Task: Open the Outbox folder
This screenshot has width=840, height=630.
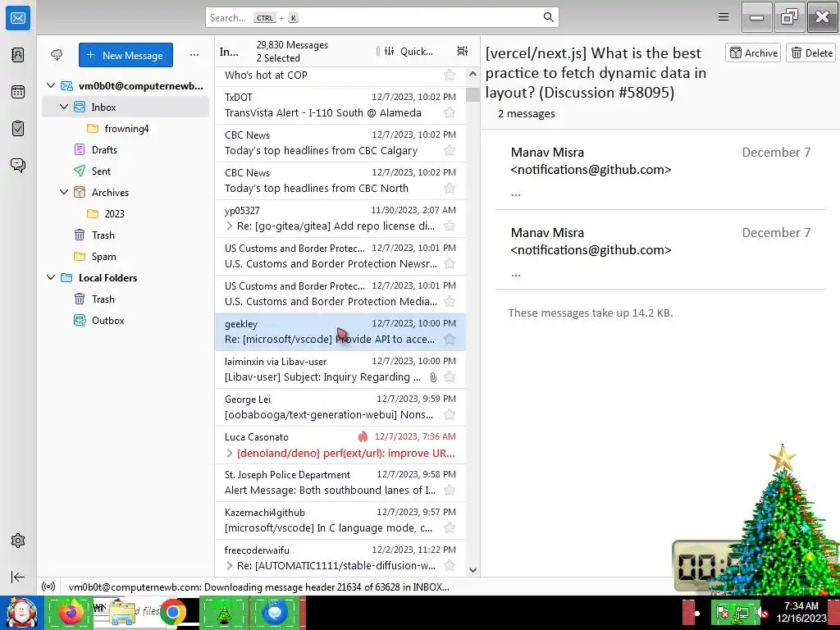Action: click(x=107, y=321)
